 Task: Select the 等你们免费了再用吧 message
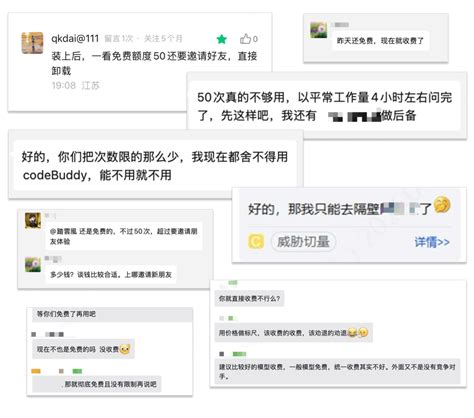(112, 314)
